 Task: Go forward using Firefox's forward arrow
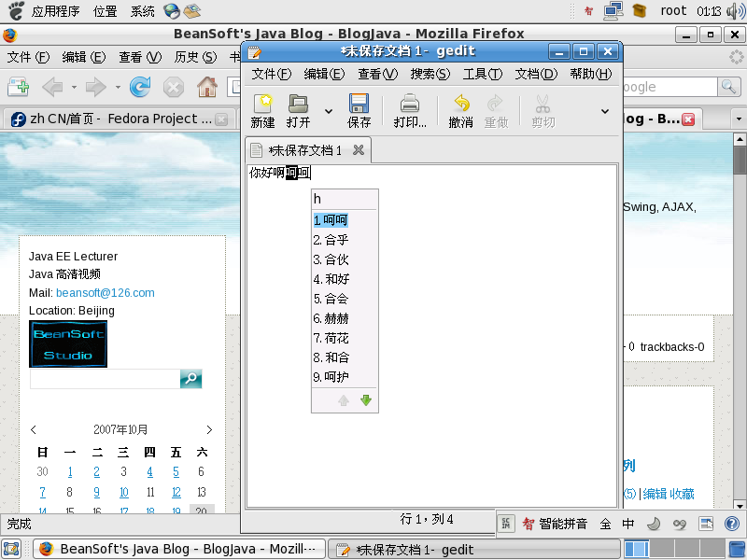coord(96,87)
